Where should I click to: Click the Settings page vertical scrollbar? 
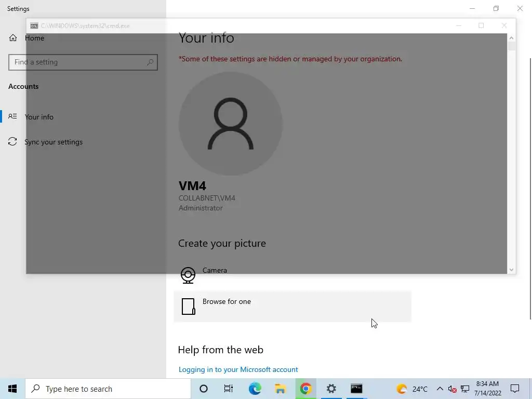coord(530,188)
